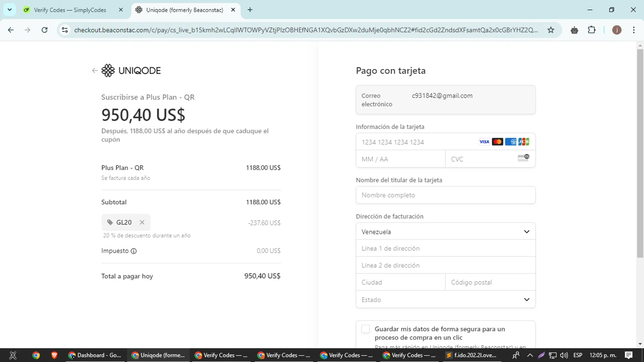Click the Total a pagar hoy amount 950,40 US$
644x362 pixels.
click(x=262, y=276)
